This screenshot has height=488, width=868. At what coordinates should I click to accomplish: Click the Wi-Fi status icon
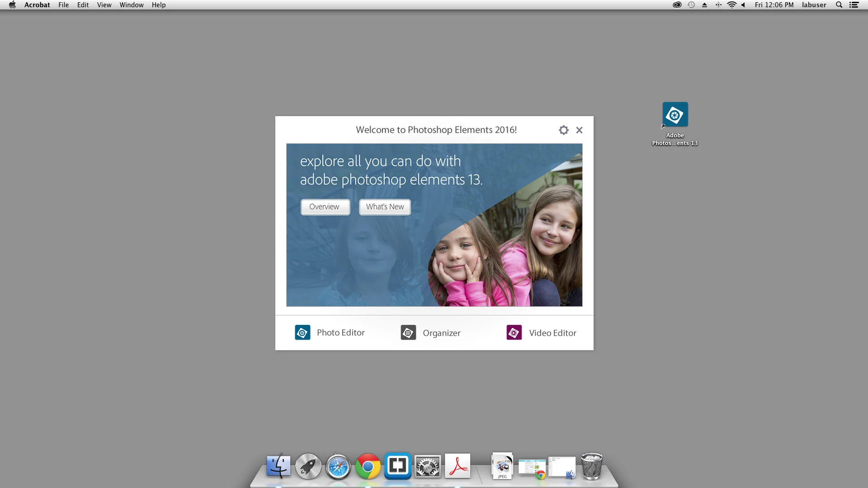pos(731,5)
